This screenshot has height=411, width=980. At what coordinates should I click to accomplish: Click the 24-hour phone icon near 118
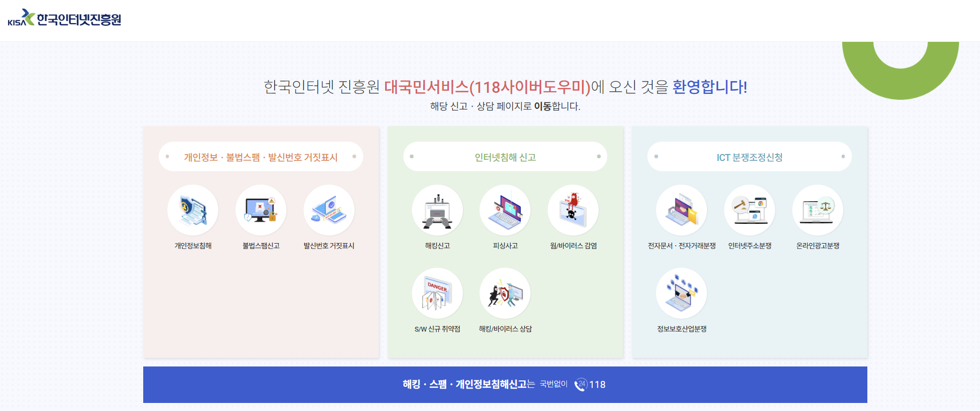point(581,385)
